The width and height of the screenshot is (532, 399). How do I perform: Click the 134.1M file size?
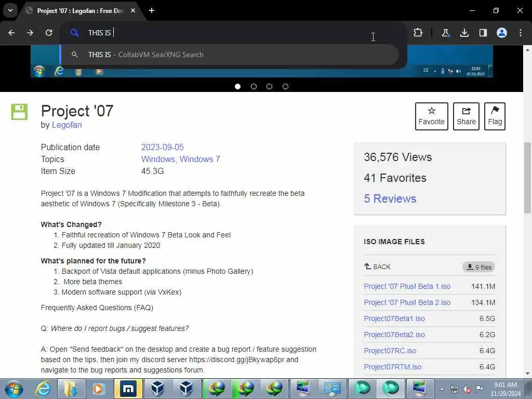pos(483,302)
